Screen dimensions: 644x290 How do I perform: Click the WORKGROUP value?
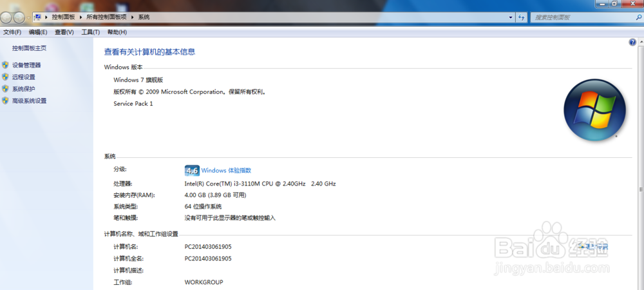pyautogui.click(x=204, y=282)
